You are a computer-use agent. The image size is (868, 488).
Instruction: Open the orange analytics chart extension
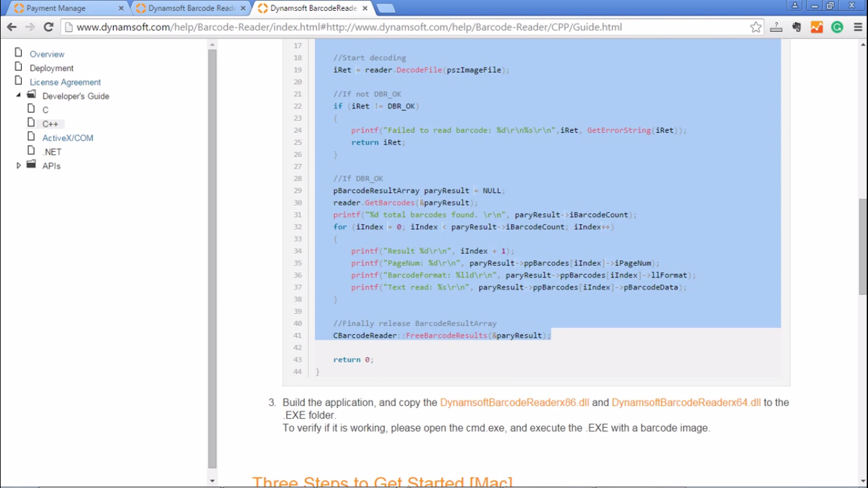coord(817,27)
